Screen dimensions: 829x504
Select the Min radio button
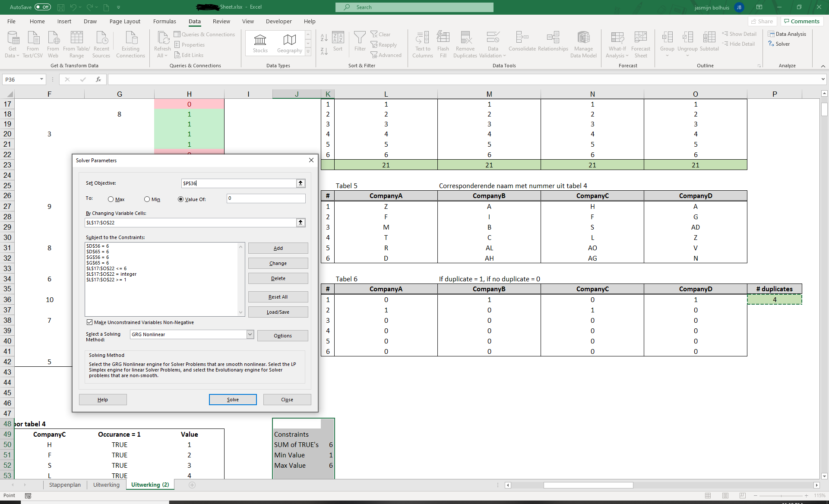pos(147,199)
